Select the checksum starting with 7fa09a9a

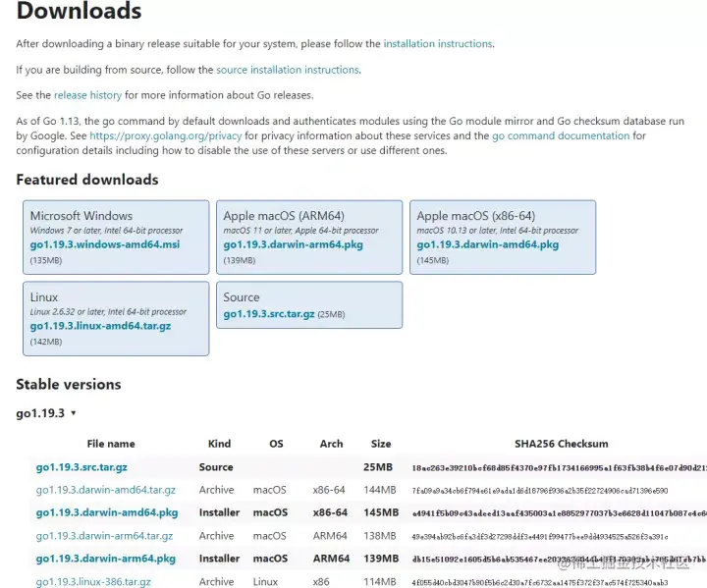[x=540, y=491]
